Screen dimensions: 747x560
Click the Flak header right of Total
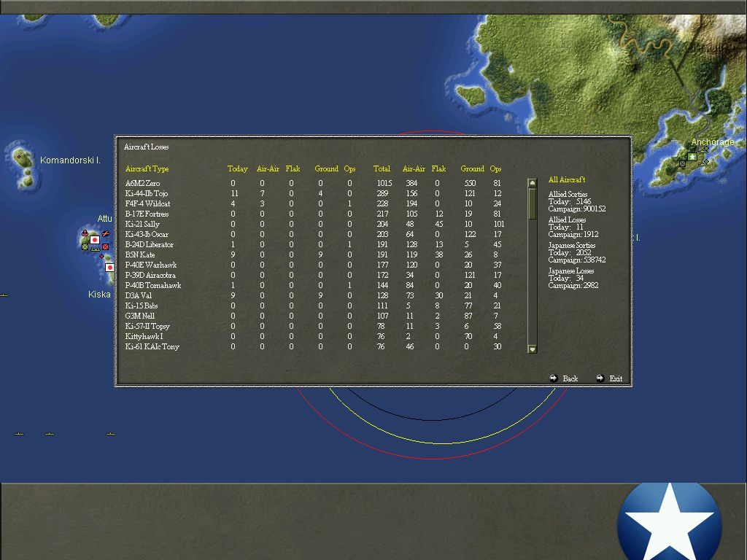point(438,168)
